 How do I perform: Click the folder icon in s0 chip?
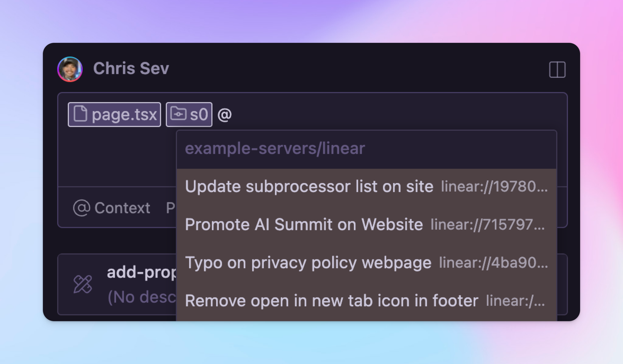(178, 113)
